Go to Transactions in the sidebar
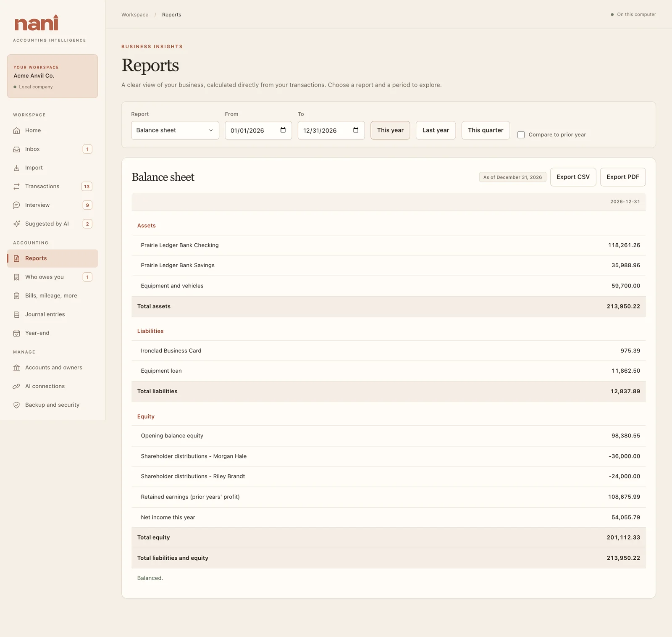The image size is (672, 637). point(52,187)
